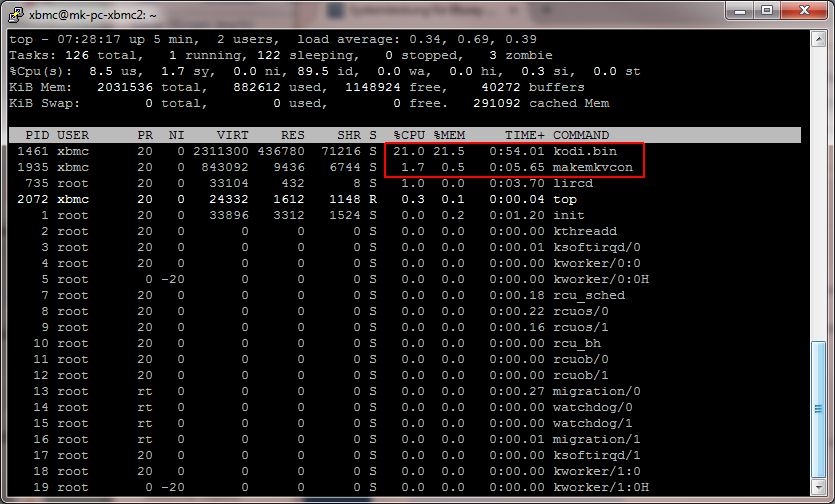Click the 126 total tasks value

pos(77,55)
